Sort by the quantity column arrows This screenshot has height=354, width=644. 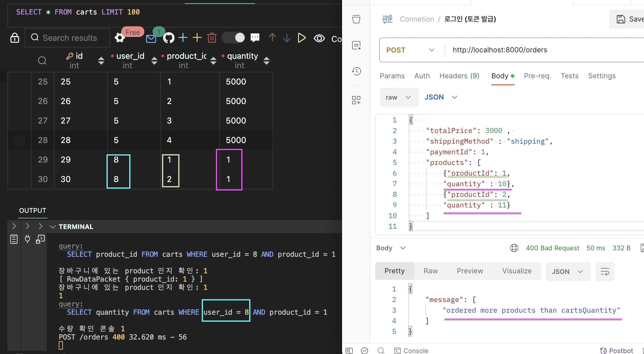267,61
